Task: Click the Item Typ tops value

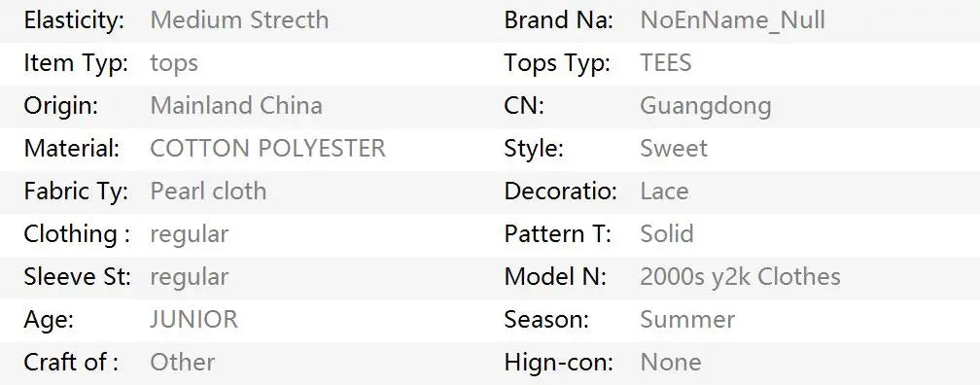Action: coord(174,64)
